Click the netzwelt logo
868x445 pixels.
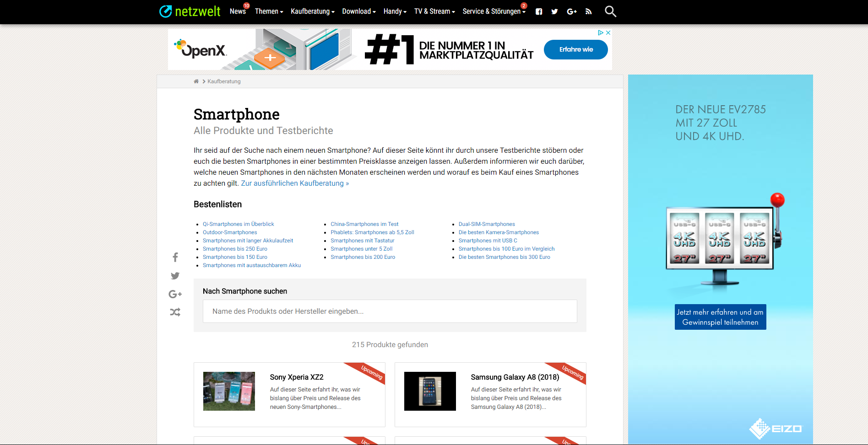click(x=190, y=11)
